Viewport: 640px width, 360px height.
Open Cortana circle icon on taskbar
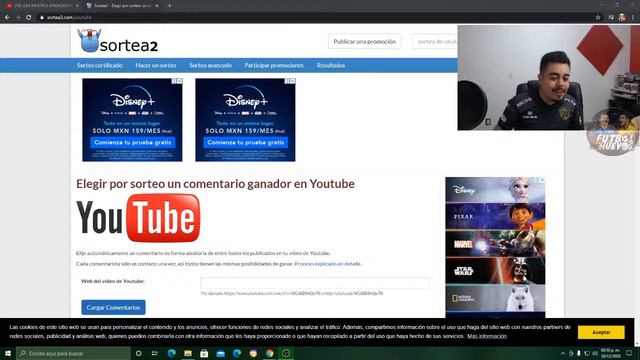138,353
